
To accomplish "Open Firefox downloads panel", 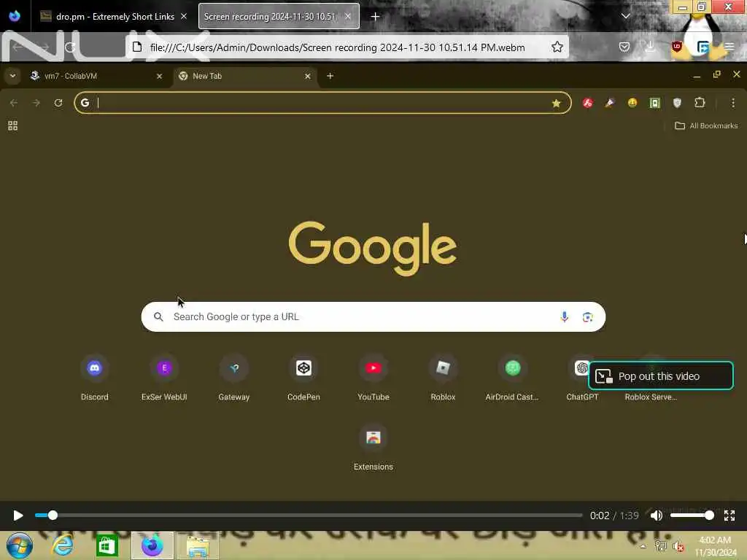I will tap(650, 47).
